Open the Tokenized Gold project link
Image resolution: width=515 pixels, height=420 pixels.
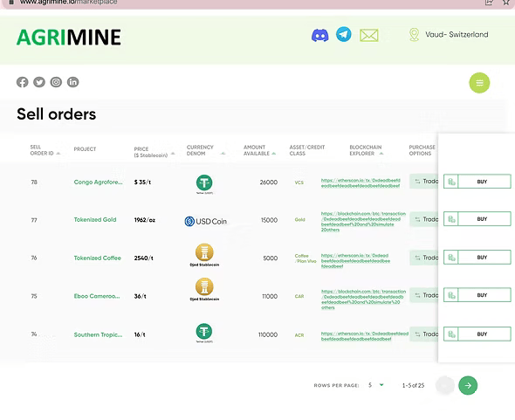tap(95, 219)
